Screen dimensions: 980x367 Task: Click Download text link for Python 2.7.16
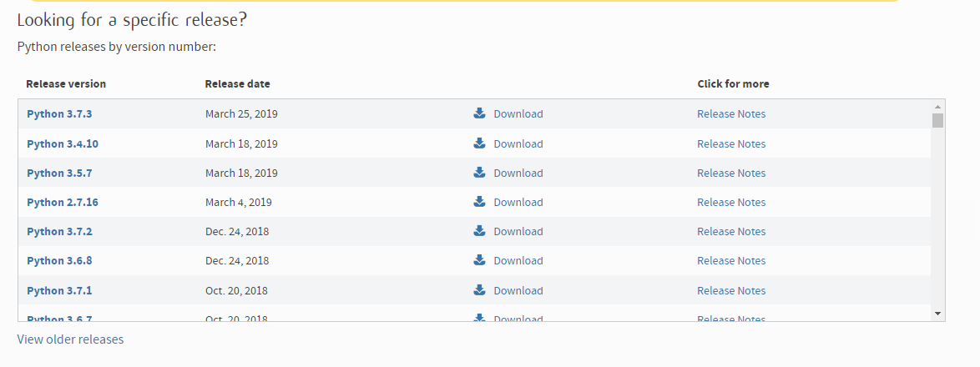[518, 203]
